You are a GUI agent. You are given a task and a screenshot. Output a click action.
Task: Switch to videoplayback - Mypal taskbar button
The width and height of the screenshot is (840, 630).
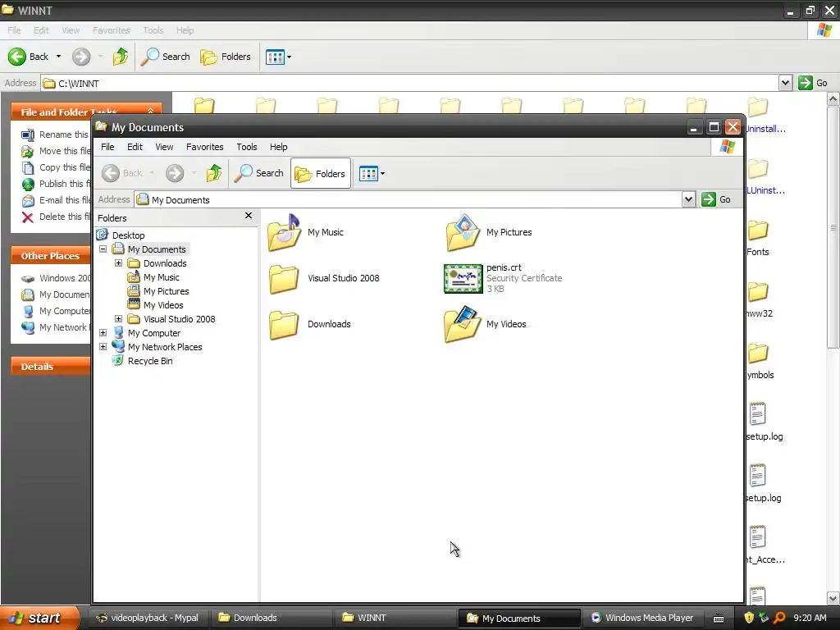[147, 618]
